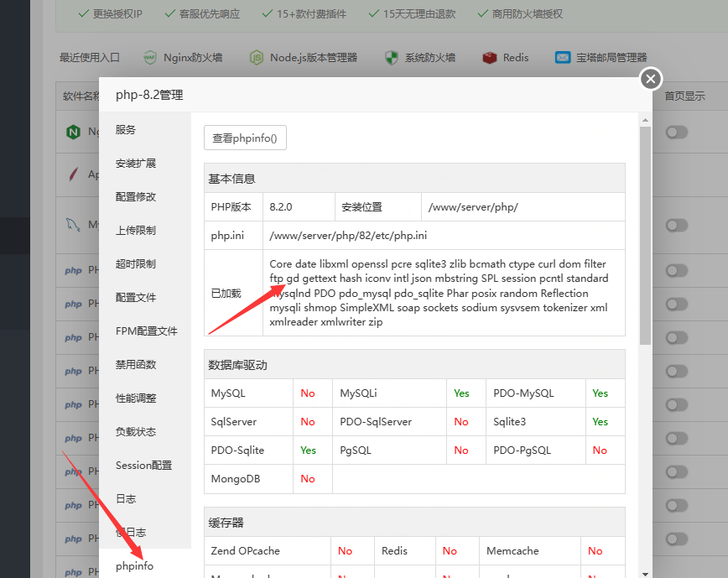728x578 pixels.
Task: Click the PDO-SqlServer cell
Action: [389, 421]
